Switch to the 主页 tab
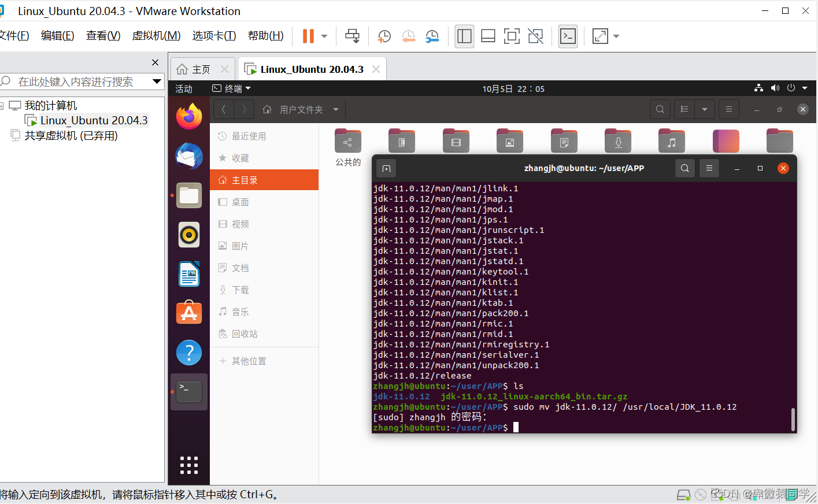The image size is (818, 504). click(x=202, y=68)
